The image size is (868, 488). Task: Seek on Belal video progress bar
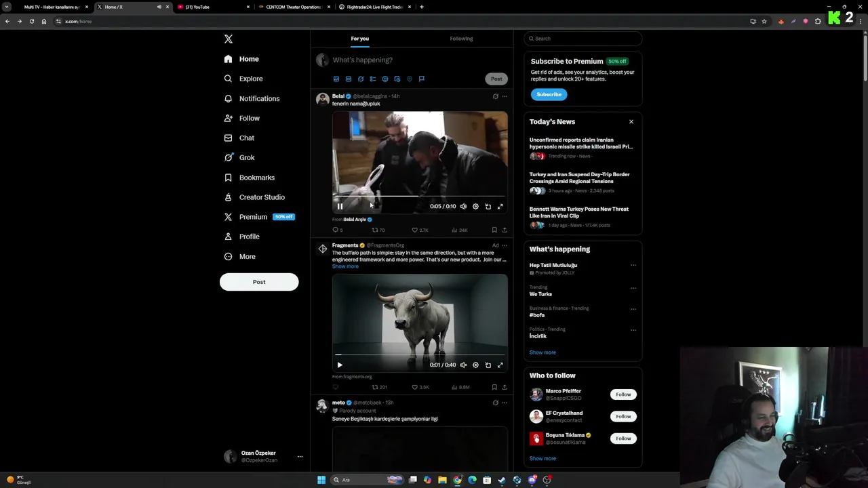click(420, 196)
